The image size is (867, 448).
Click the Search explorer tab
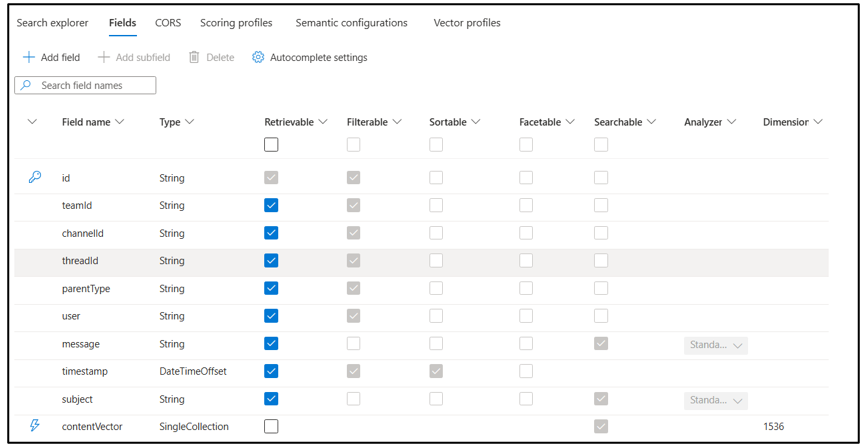point(53,22)
